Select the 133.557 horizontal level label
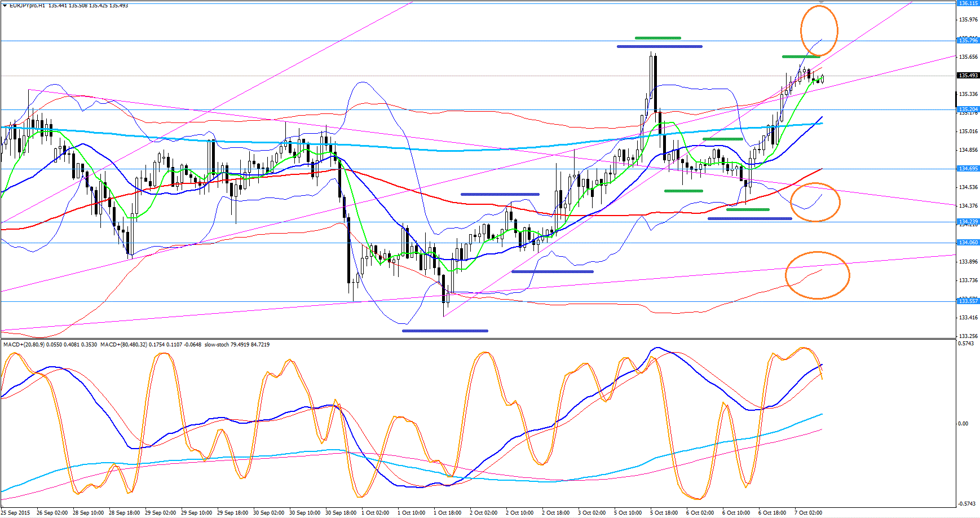 pyautogui.click(x=968, y=301)
